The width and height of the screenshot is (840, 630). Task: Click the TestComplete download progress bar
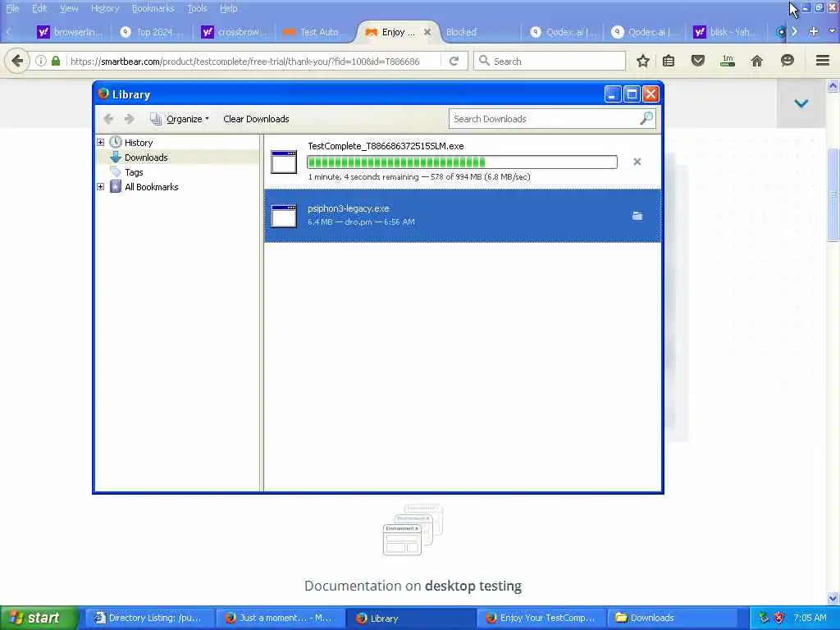point(462,162)
